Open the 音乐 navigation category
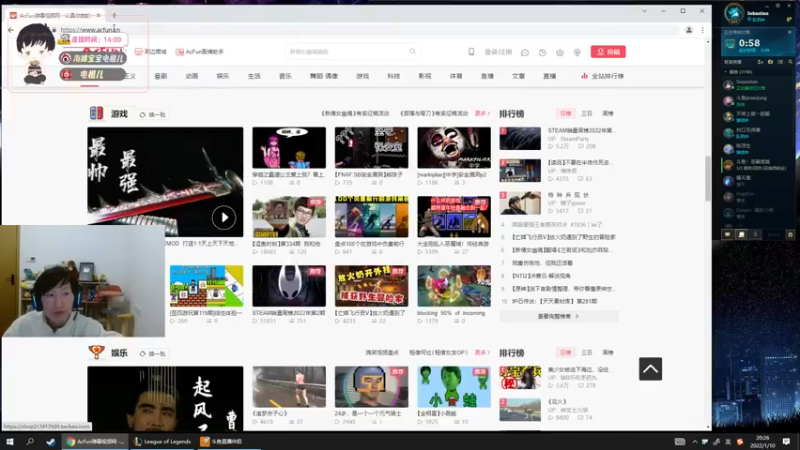This screenshot has width=800, height=450. pyautogui.click(x=285, y=76)
